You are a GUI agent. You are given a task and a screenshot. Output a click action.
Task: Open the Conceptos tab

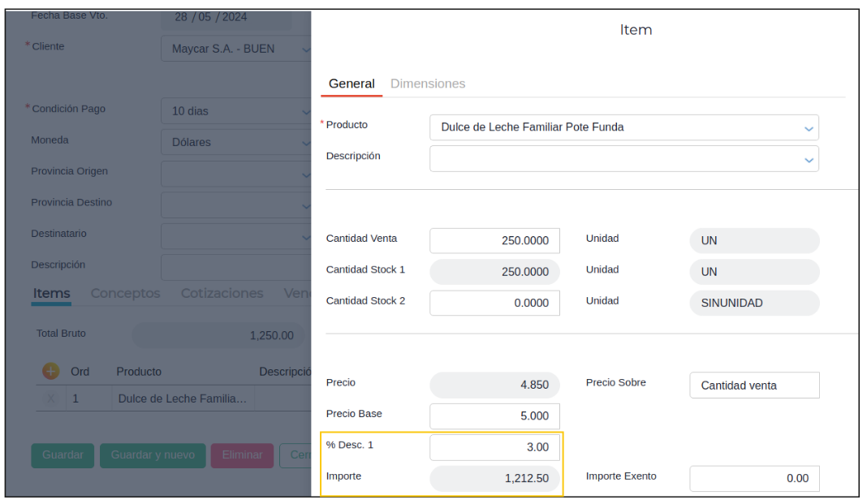[125, 293]
